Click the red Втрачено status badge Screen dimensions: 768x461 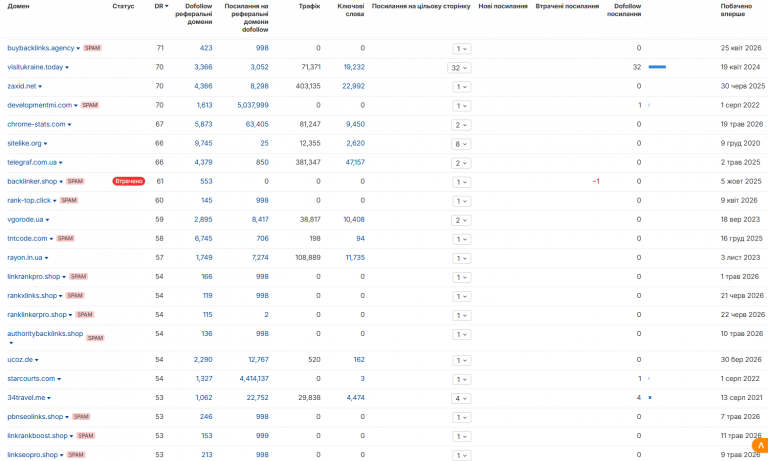129,181
